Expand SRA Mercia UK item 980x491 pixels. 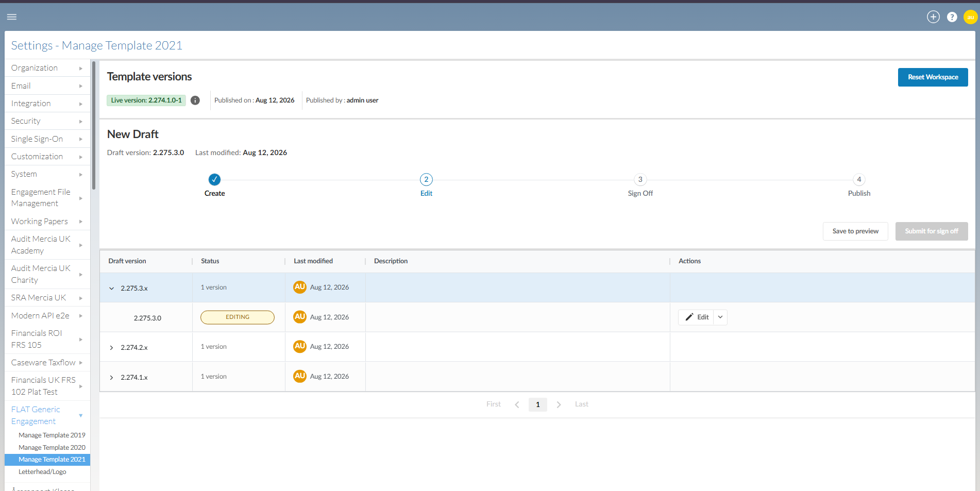click(47, 298)
